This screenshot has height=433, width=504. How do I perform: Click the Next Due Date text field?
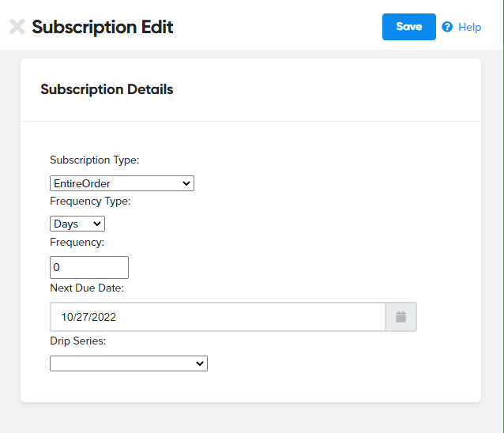(x=218, y=317)
